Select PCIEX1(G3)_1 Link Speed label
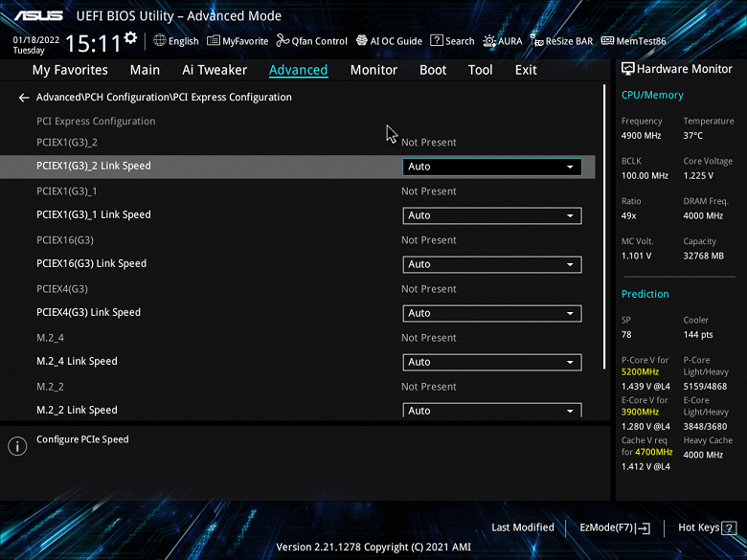747x560 pixels. (94, 214)
